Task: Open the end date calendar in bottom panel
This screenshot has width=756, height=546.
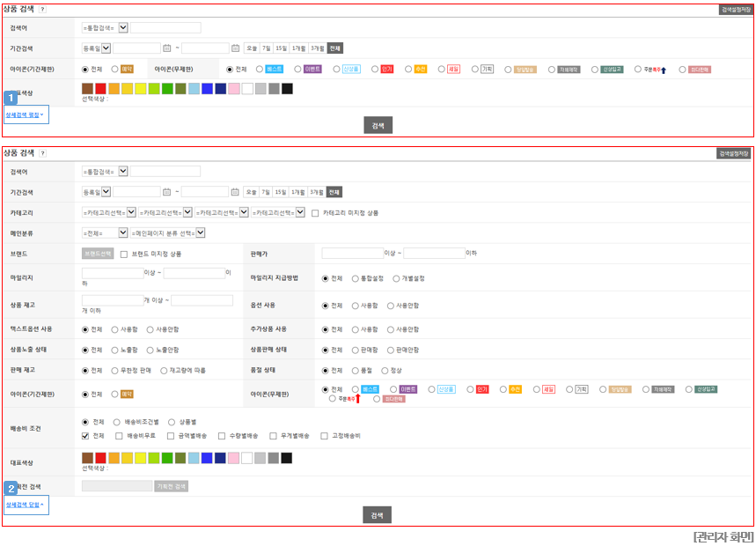Action: [235, 192]
